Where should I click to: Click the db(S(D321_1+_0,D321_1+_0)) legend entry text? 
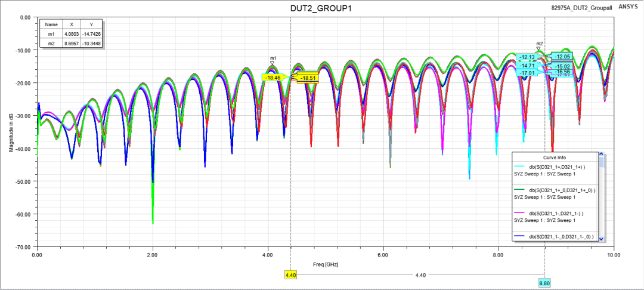tap(562, 190)
